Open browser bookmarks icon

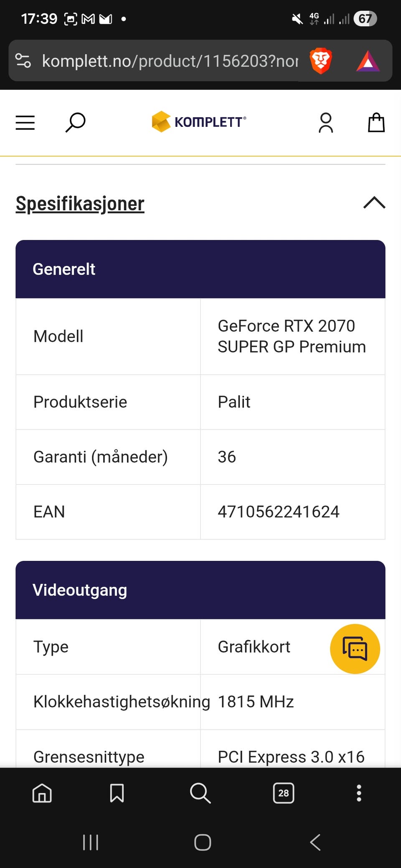click(117, 793)
